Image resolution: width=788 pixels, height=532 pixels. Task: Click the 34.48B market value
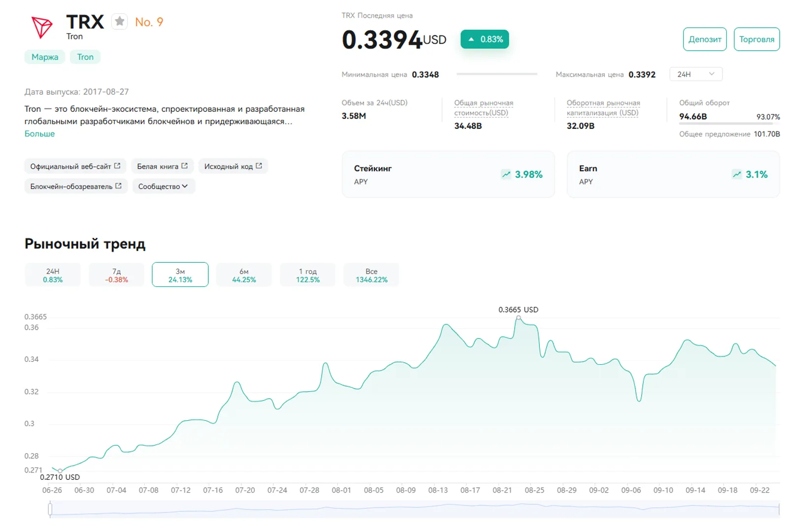coord(468,126)
